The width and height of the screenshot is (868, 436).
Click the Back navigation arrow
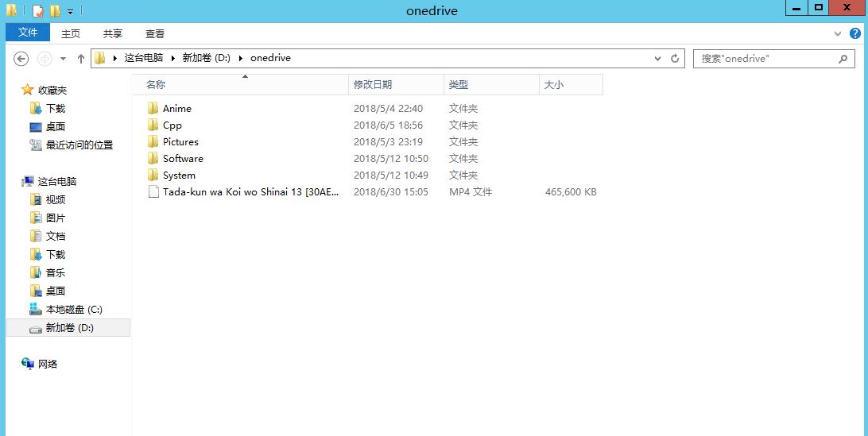[x=21, y=59]
